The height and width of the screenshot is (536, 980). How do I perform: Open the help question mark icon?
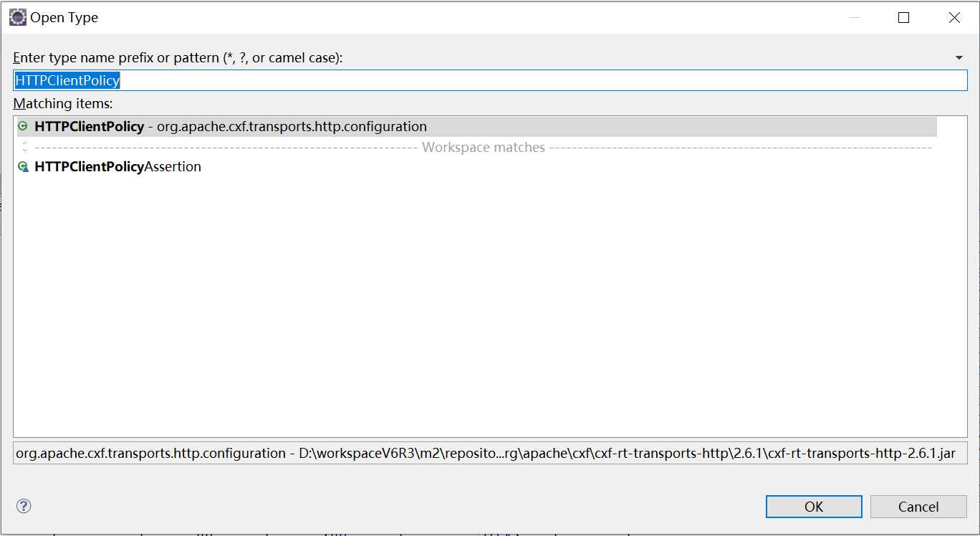pos(24,506)
